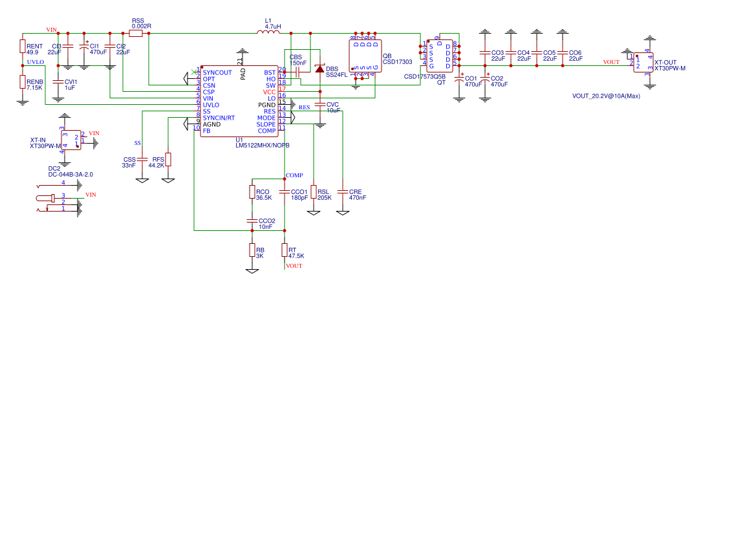Select the XT-IN XT30PW-M connector
This screenshot has width=756, height=535.
coord(72,140)
